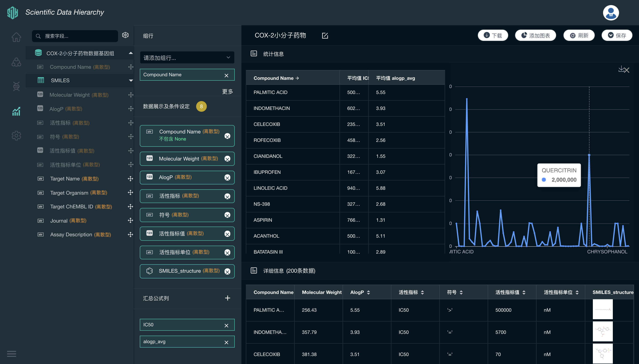Remove SMILES_structure condition card
Image resolution: width=639 pixels, height=364 pixels.
pos(227,272)
